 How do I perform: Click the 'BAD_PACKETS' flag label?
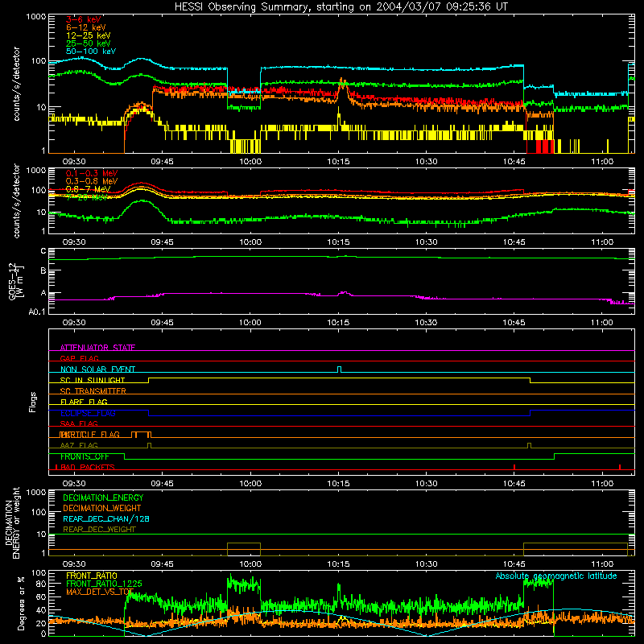pos(87,467)
